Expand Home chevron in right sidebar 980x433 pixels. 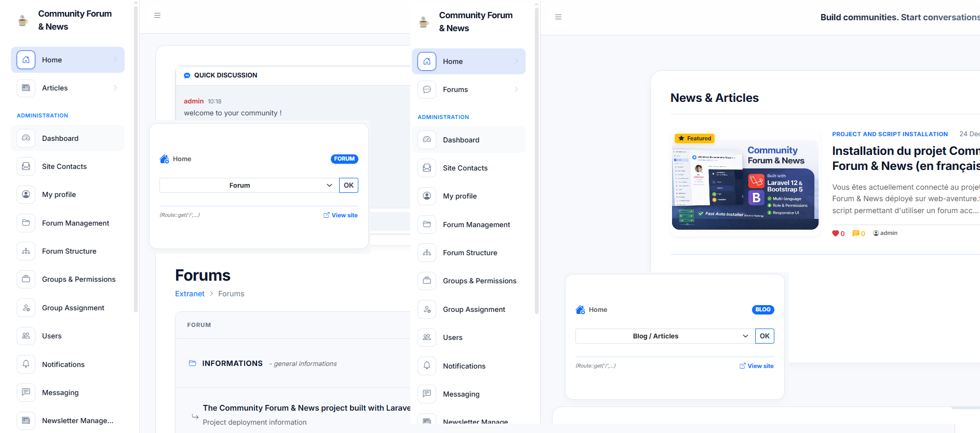point(516,61)
